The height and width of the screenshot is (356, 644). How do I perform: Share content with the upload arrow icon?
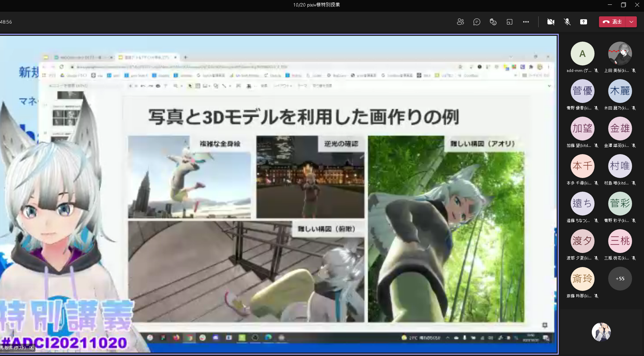583,22
